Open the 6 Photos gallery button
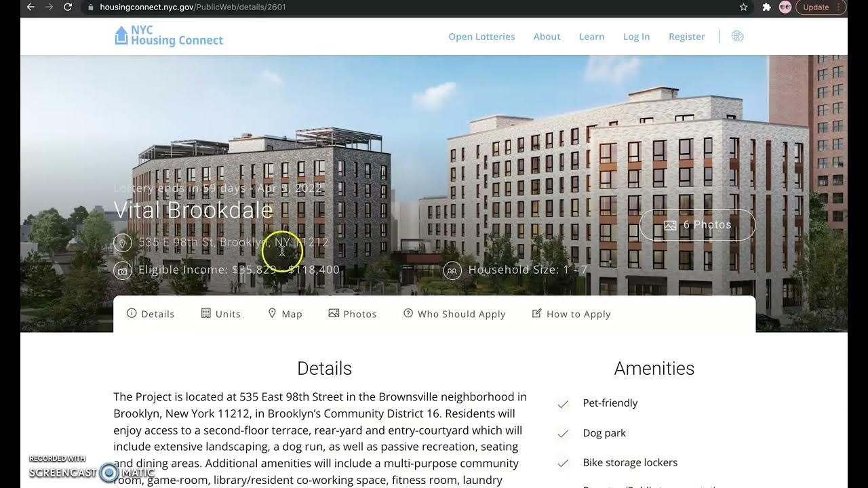Image resolution: width=868 pixels, height=488 pixels. 697,225
